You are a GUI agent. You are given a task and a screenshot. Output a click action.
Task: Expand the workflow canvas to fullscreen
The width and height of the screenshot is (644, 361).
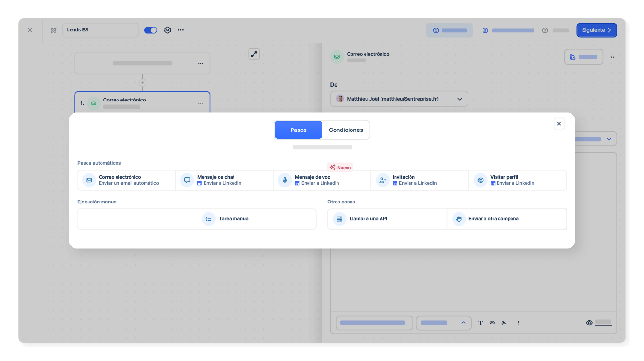click(254, 54)
